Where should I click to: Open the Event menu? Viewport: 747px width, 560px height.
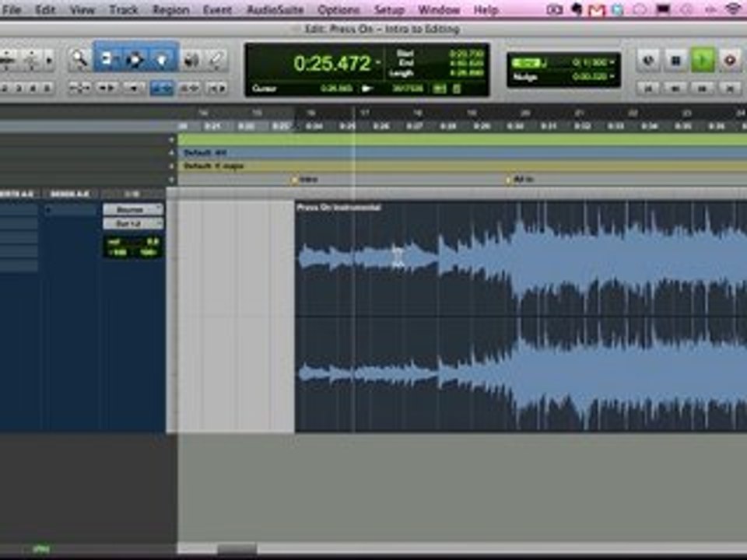tap(217, 9)
